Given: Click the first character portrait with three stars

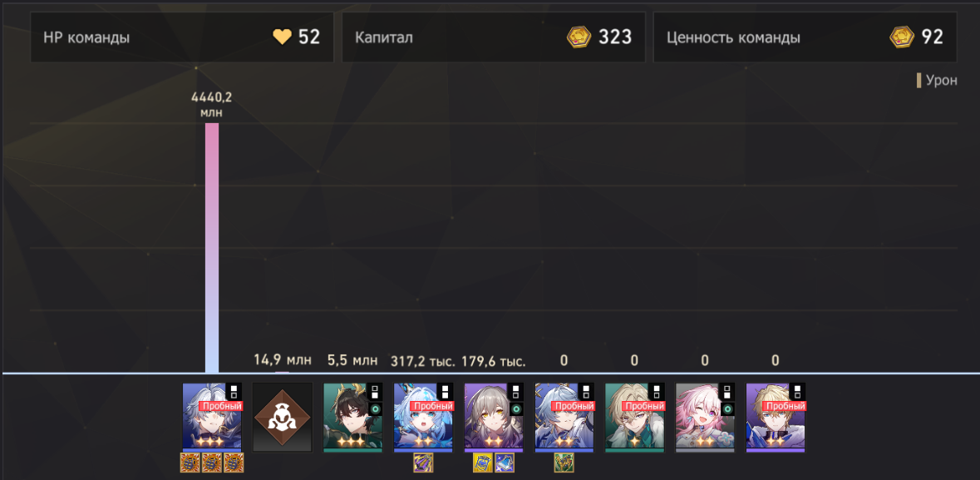Looking at the screenshot, I should pyautogui.click(x=211, y=418).
